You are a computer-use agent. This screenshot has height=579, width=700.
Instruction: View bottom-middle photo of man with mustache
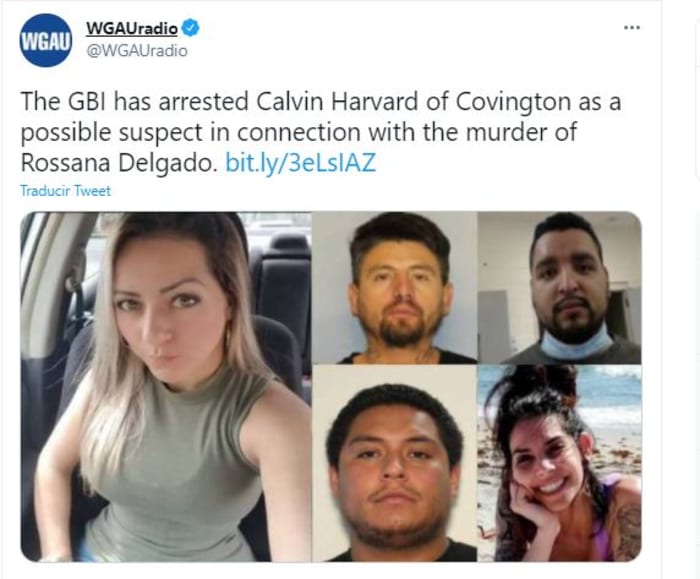pyautogui.click(x=395, y=463)
